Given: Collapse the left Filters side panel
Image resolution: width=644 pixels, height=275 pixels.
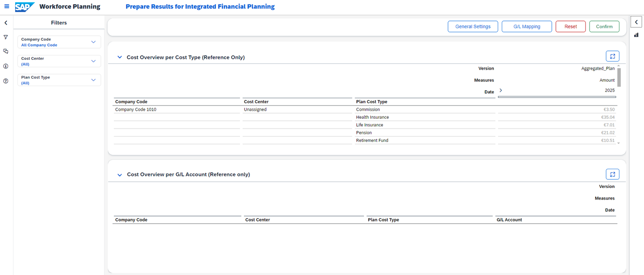Looking at the screenshot, I should (6, 23).
